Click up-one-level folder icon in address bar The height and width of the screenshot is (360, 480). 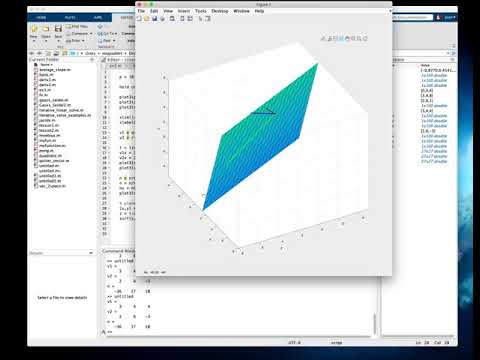click(x=49, y=53)
